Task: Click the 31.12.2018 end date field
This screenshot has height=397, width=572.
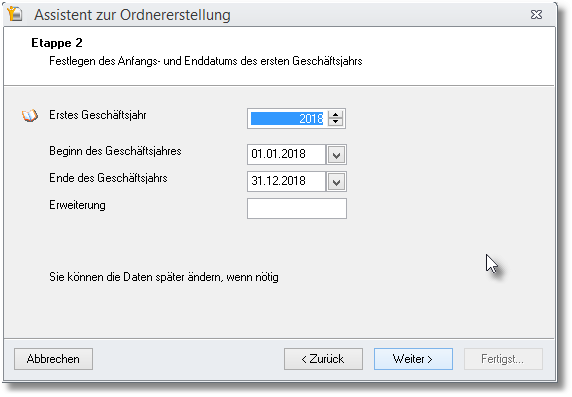Action: click(286, 181)
